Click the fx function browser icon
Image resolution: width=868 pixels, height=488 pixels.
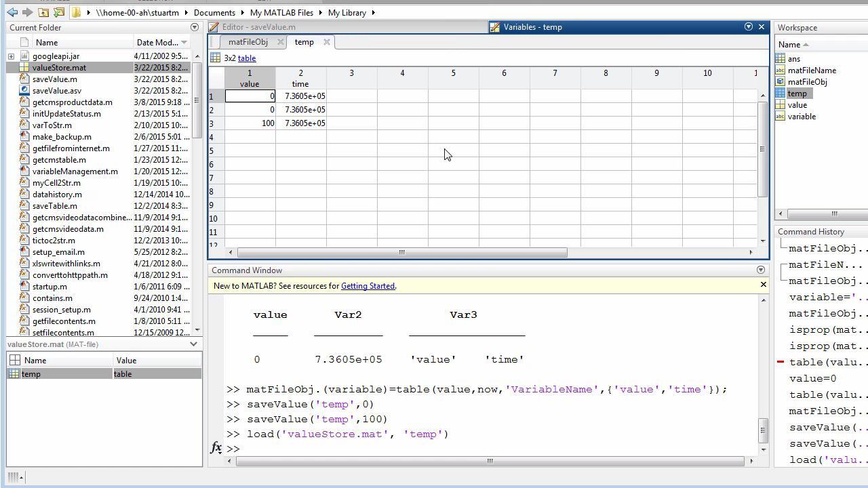point(216,447)
